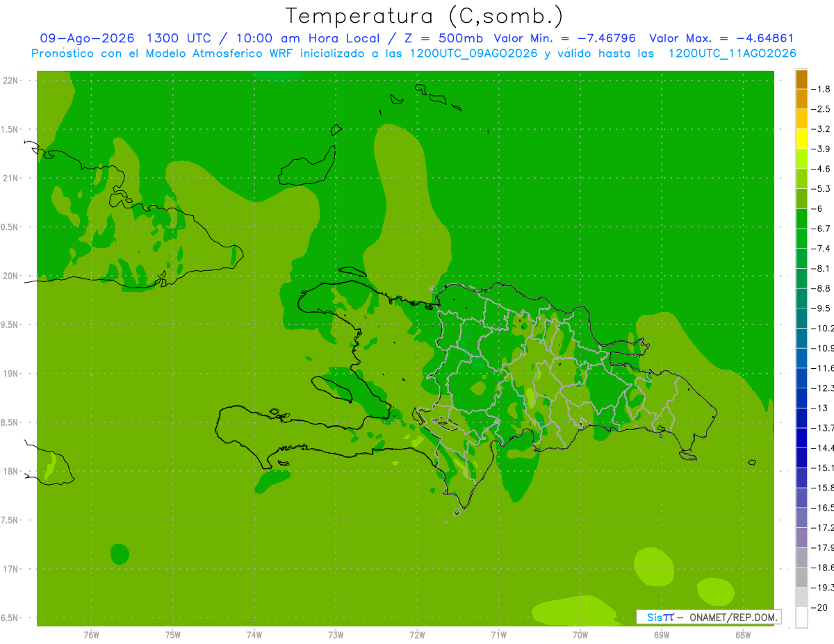
Task: Click the '70W' longitude label
Action: [580, 634]
